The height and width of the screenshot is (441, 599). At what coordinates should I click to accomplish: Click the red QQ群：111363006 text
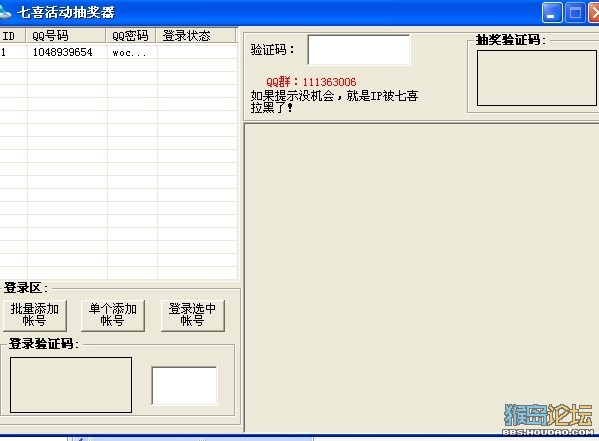pyautogui.click(x=311, y=82)
